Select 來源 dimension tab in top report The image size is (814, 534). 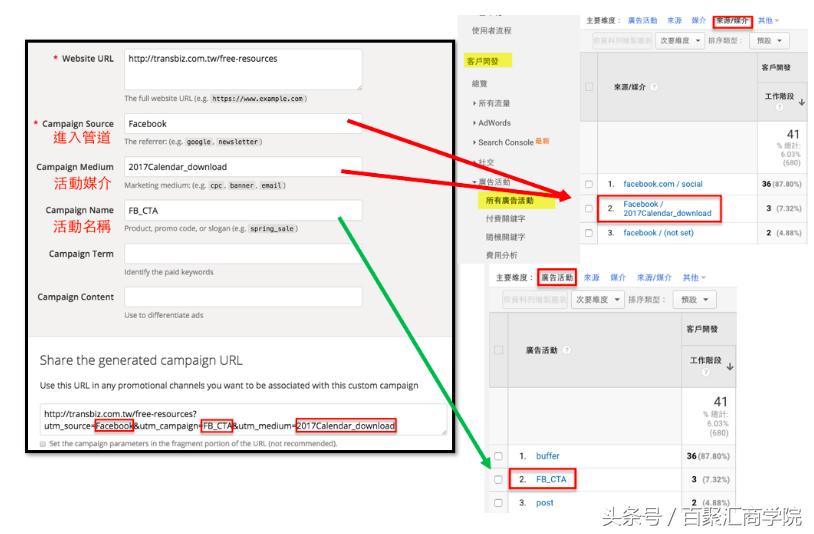[x=674, y=20]
